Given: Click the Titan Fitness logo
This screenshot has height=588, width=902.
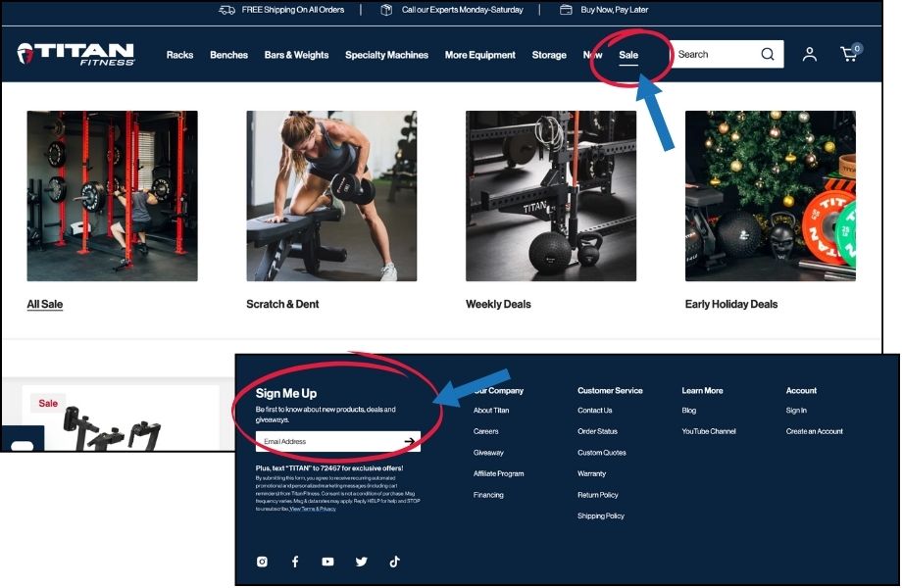Looking at the screenshot, I should 75,54.
